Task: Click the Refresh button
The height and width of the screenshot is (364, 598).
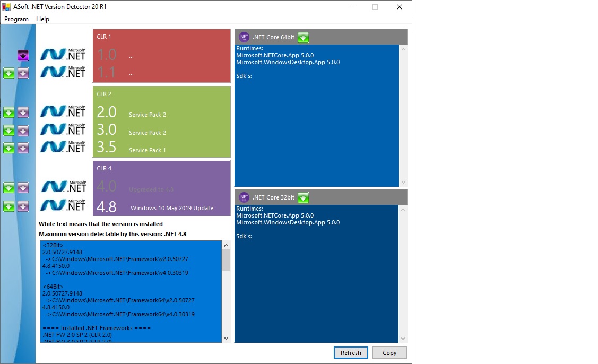Action: pyautogui.click(x=351, y=353)
